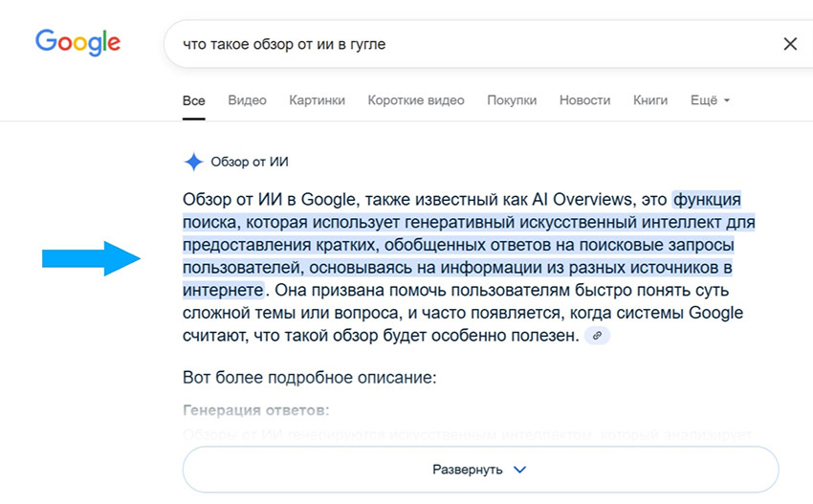Open the Новости tab

point(584,100)
